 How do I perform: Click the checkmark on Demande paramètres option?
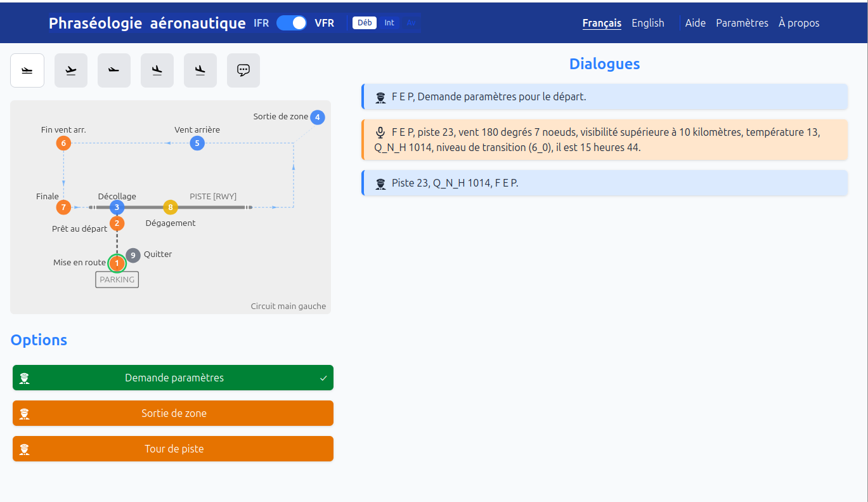(323, 378)
